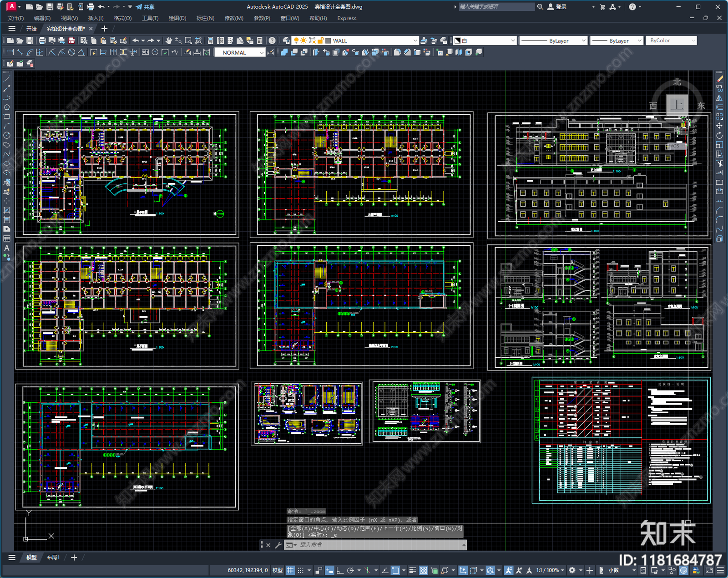The height and width of the screenshot is (578, 728).
Task: Click the Move tool in modify toolbar
Action: coord(719,126)
